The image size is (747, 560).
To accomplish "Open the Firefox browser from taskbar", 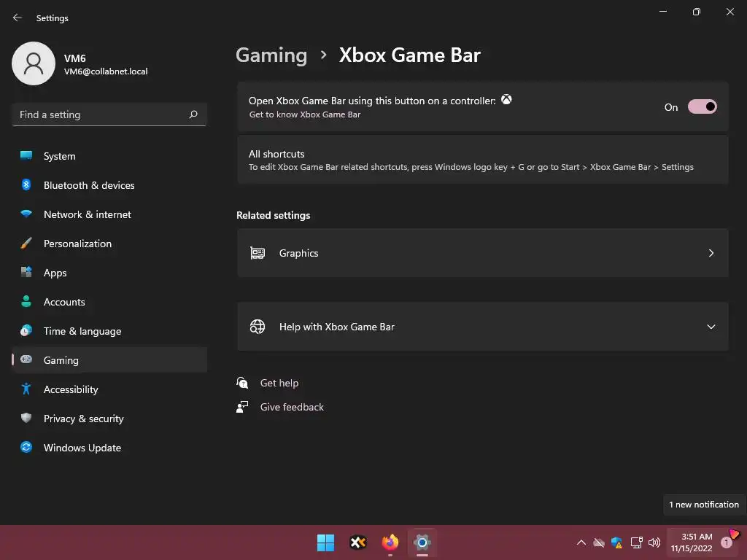I will tap(390, 542).
